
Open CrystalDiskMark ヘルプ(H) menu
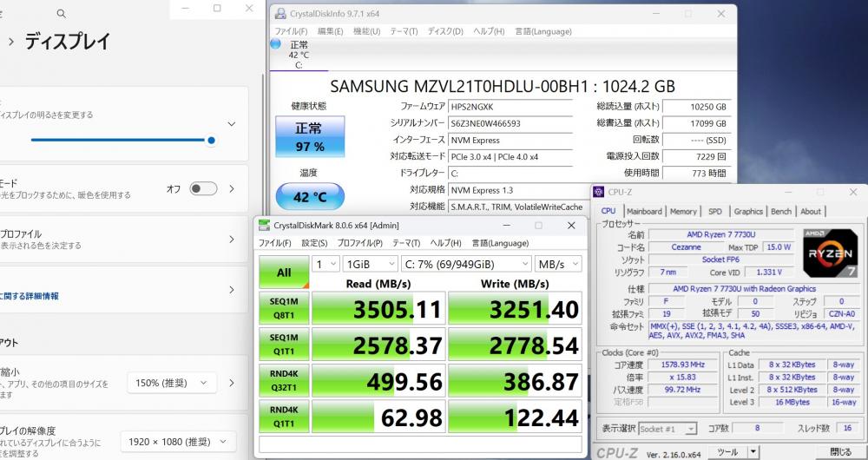click(x=445, y=243)
